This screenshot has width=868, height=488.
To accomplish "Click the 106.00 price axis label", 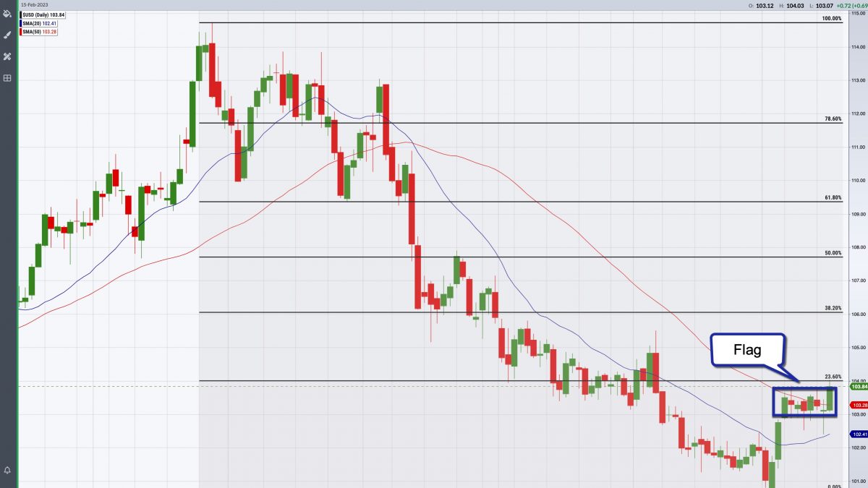I will pyautogui.click(x=859, y=314).
